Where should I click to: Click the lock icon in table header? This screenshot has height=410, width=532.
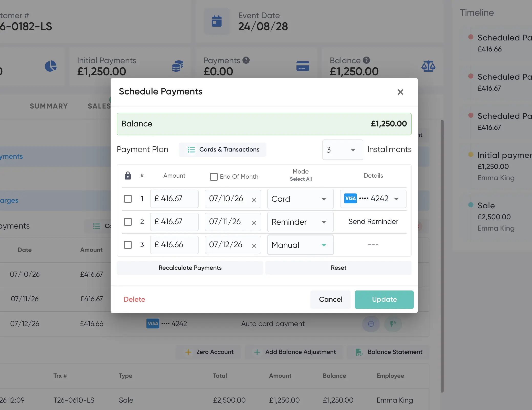pos(128,176)
